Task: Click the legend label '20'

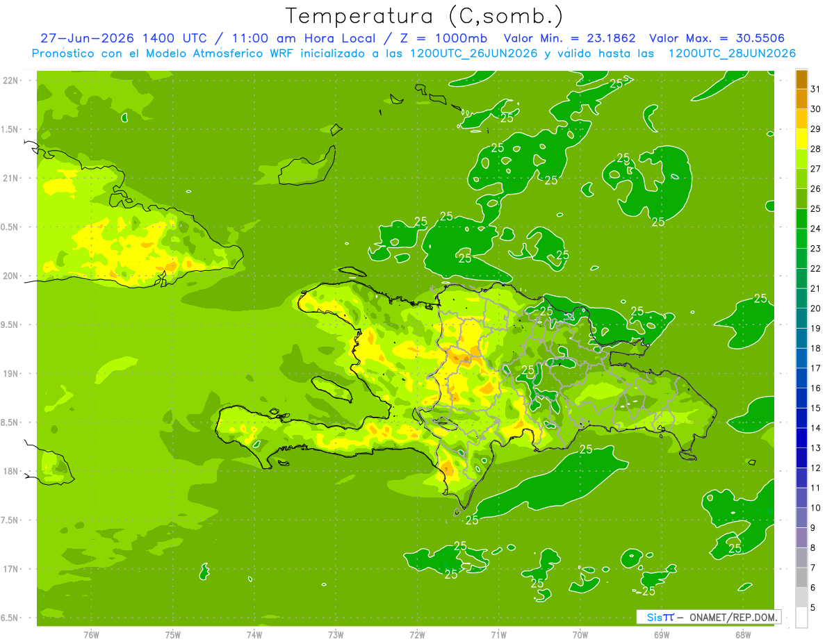Action: (816, 308)
